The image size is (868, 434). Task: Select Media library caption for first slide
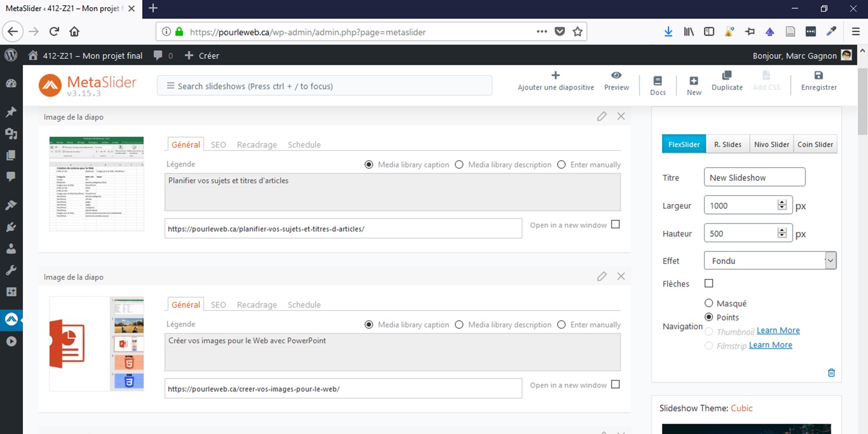(x=369, y=165)
